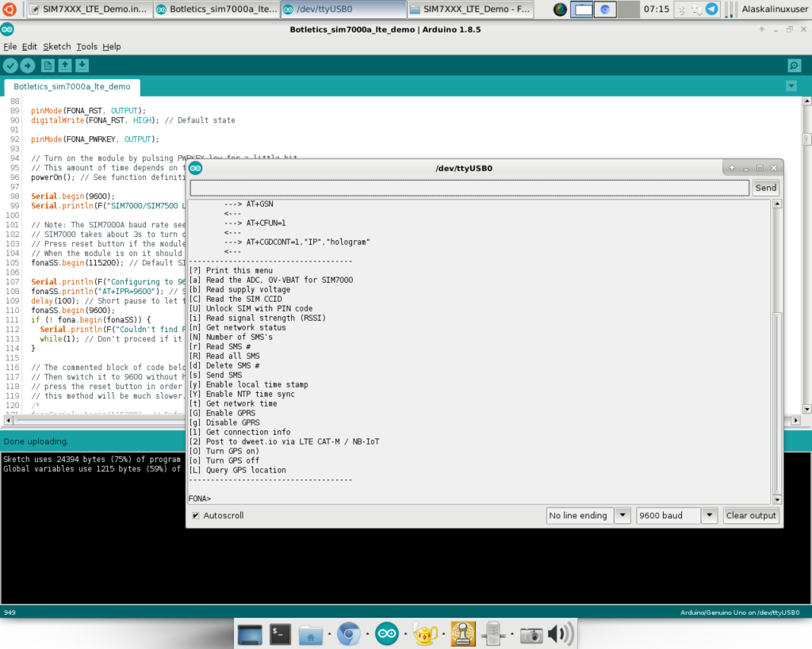The height and width of the screenshot is (649, 812).
Task: Open the Serial Monitor magnifier icon
Action: (793, 66)
